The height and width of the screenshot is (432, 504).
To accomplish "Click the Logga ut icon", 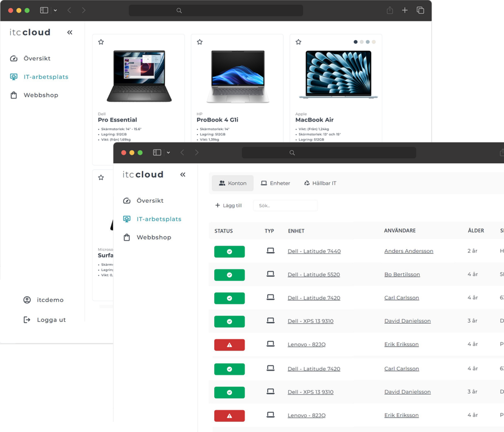I will click(27, 320).
